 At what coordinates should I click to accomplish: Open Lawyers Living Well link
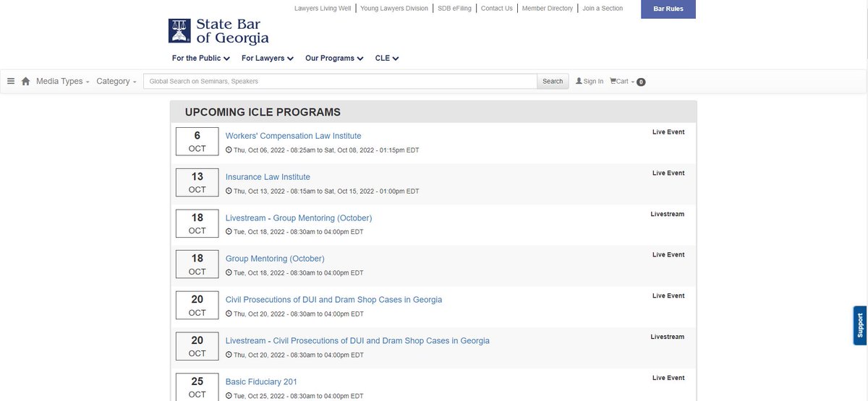tap(323, 8)
